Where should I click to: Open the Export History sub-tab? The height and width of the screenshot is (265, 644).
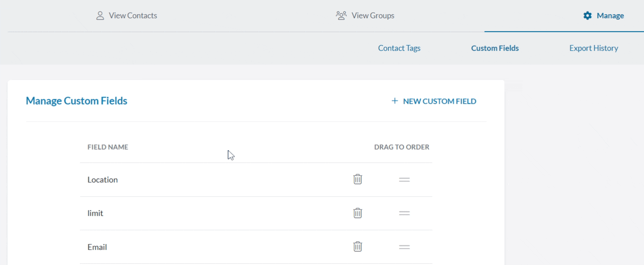pyautogui.click(x=593, y=48)
